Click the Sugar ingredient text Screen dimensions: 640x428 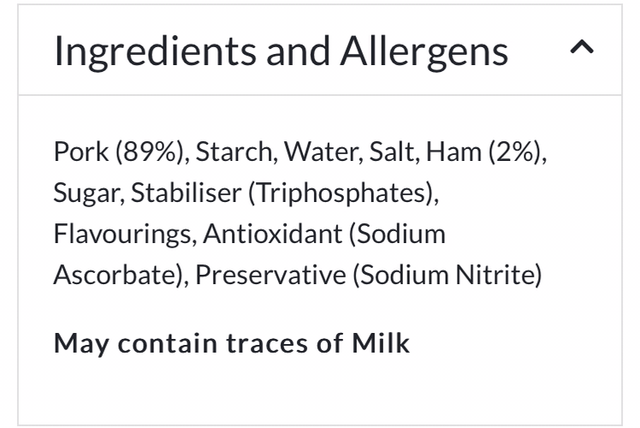[x=84, y=193]
